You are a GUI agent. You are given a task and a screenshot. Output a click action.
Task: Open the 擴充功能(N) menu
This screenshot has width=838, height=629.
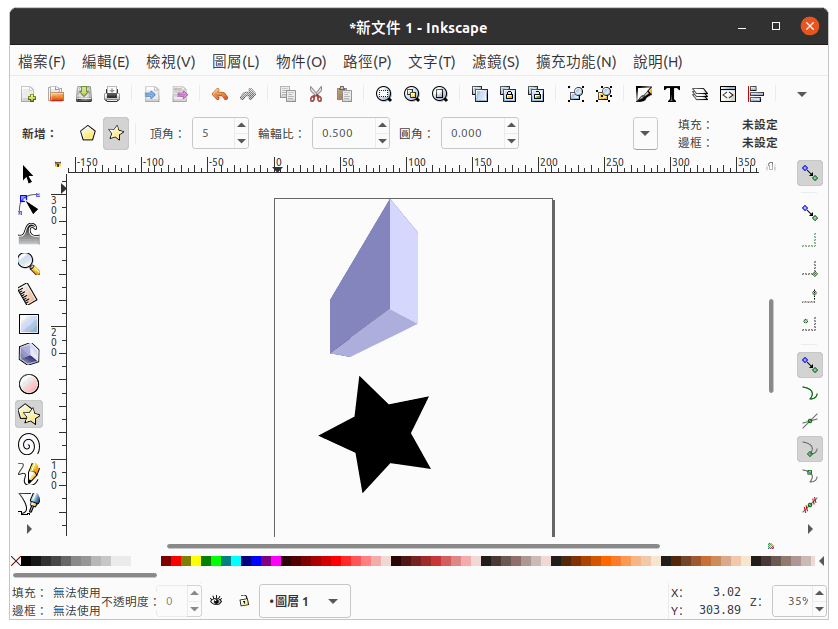[x=576, y=62]
